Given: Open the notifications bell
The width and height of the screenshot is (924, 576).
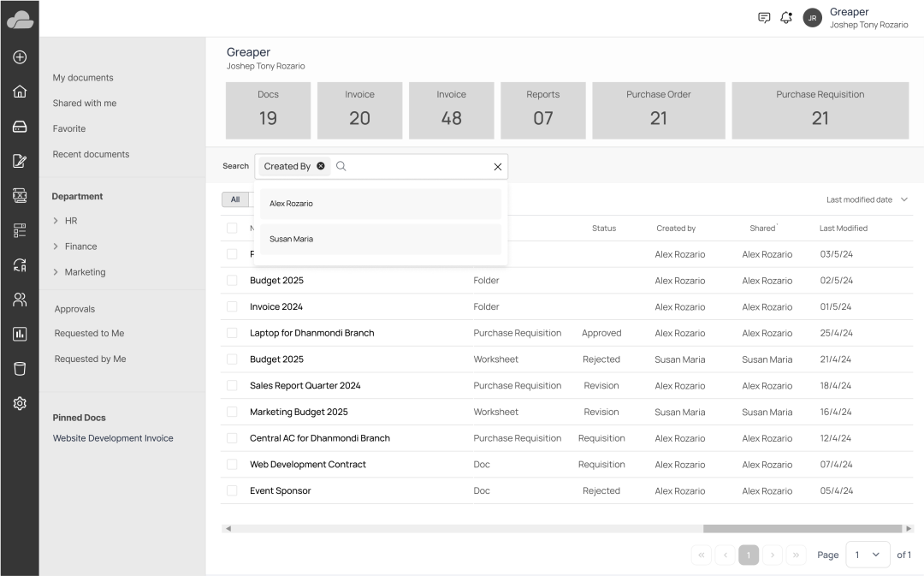Looking at the screenshot, I should [786, 18].
